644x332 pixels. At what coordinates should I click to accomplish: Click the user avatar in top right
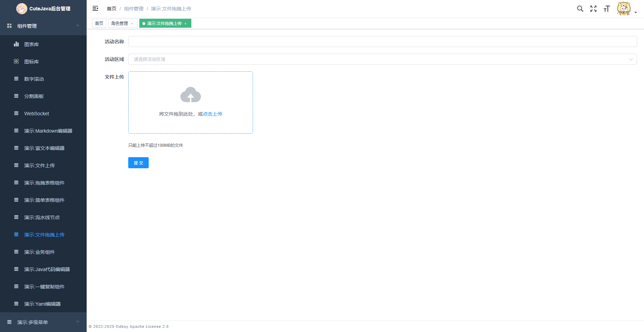tap(624, 9)
